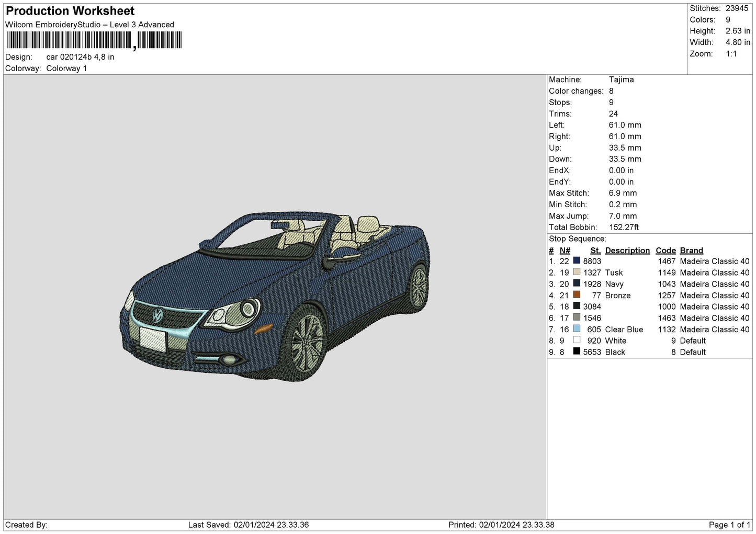Click the 'Last Saved: 02/01/2024 23.33.36' footer text
Image resolution: width=756 pixels, height=534 pixels.
pos(249,525)
